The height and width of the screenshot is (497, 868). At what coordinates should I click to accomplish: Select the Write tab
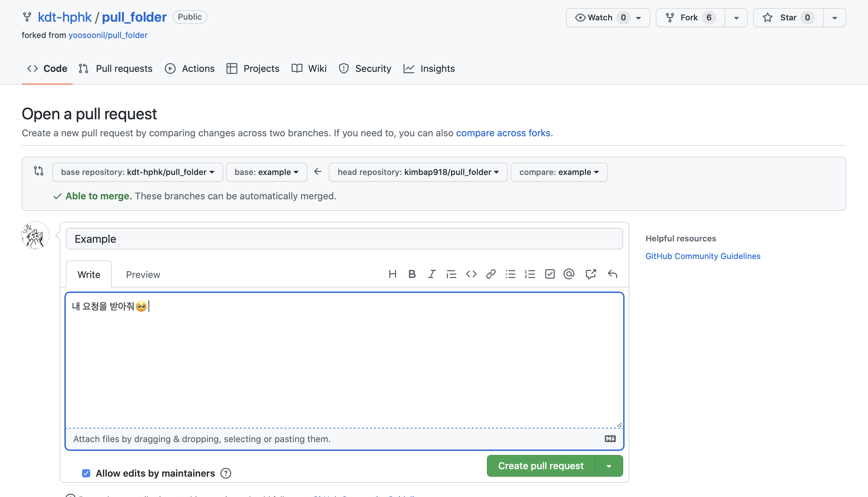(89, 275)
